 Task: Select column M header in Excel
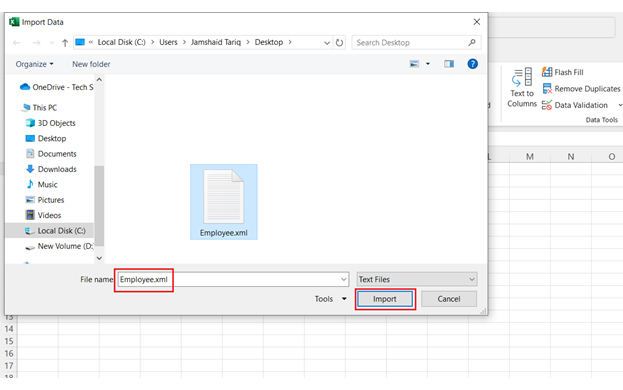coord(530,156)
